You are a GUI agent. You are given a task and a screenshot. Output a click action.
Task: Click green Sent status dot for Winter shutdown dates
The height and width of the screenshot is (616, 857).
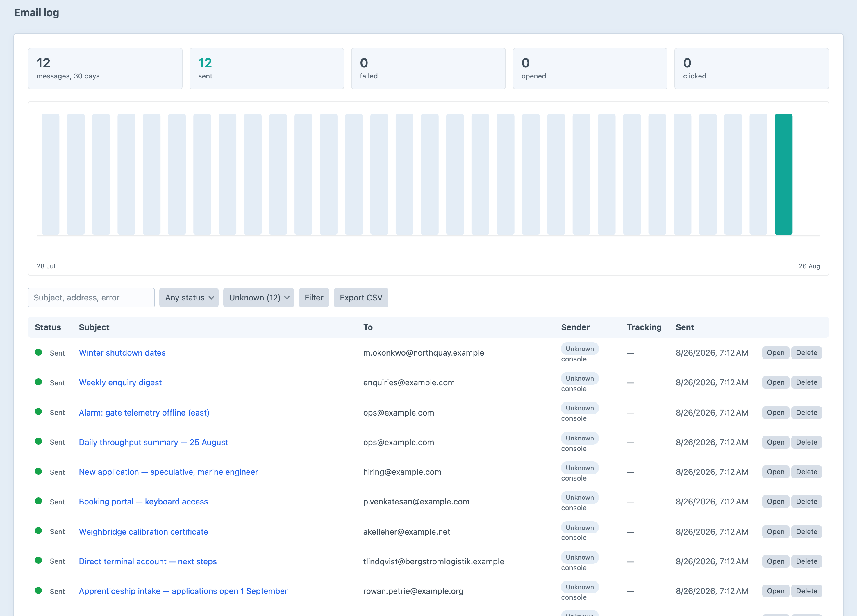click(38, 352)
